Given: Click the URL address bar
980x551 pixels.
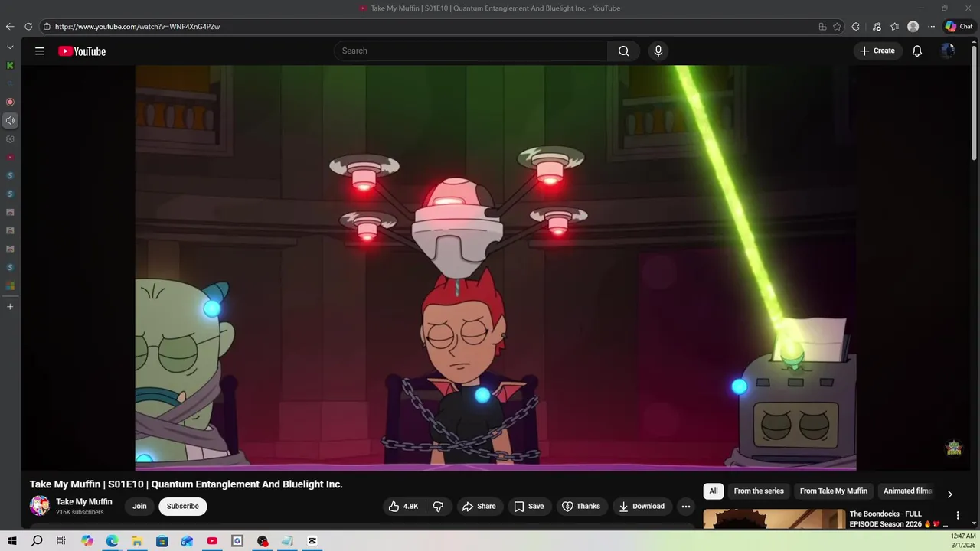Looking at the screenshot, I should (x=429, y=26).
